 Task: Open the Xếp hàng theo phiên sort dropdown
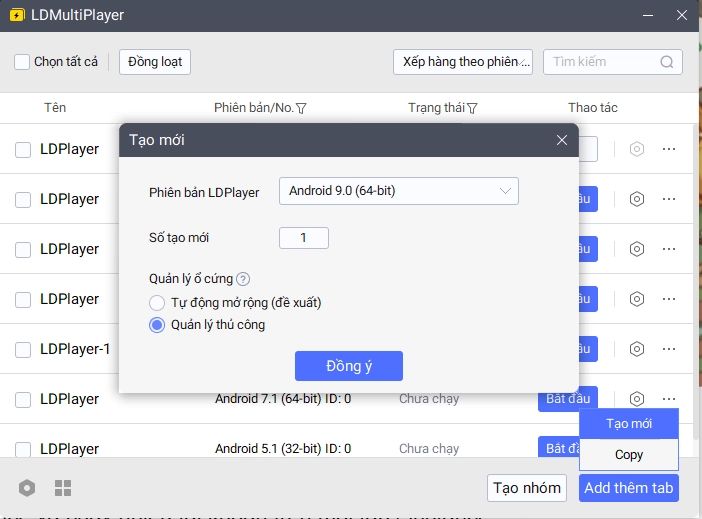click(x=462, y=62)
